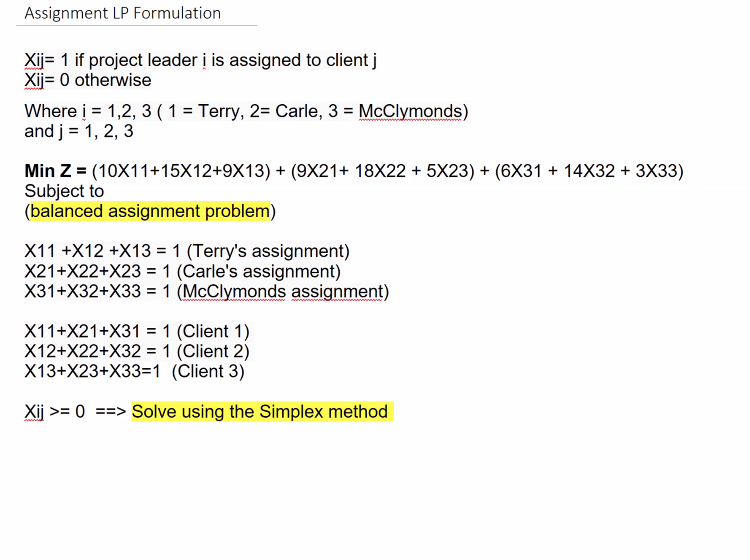This screenshot has width=750, height=560.
Task: Click the '(Client 2)' constraint label
Action: (213, 351)
